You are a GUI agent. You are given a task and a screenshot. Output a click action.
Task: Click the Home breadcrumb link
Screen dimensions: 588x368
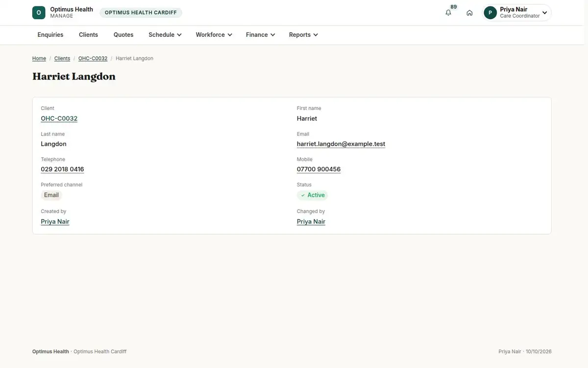pos(39,58)
